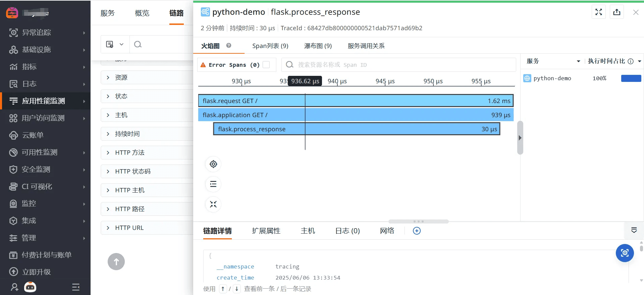Click the scroll-to-top arrow button
The image size is (644, 295).
(116, 261)
